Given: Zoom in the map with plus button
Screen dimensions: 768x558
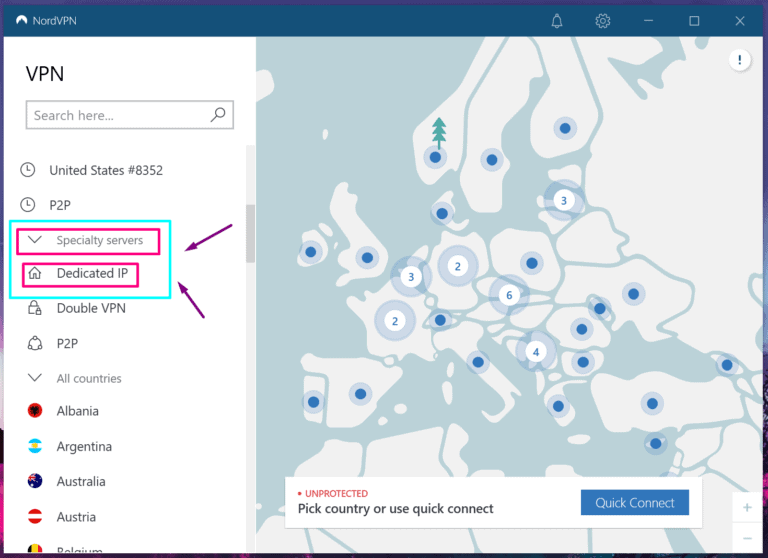Looking at the screenshot, I should (747, 507).
